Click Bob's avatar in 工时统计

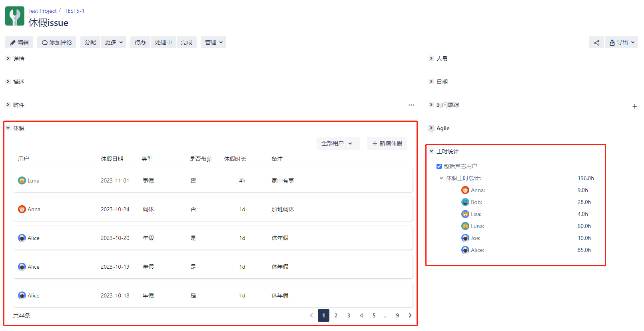click(465, 202)
